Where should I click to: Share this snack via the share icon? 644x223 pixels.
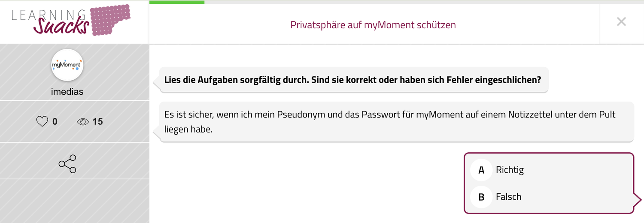[x=67, y=164]
